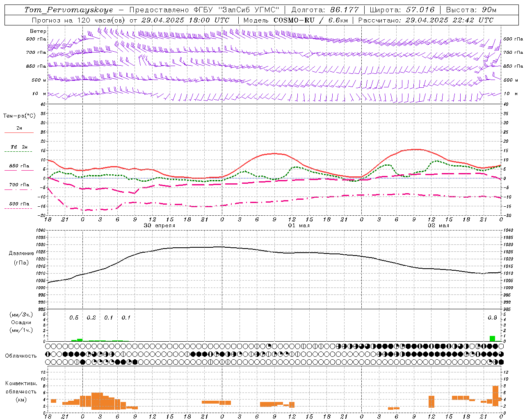Click the Облачность row label
The width and height of the screenshot is (525, 420).
tap(21, 356)
